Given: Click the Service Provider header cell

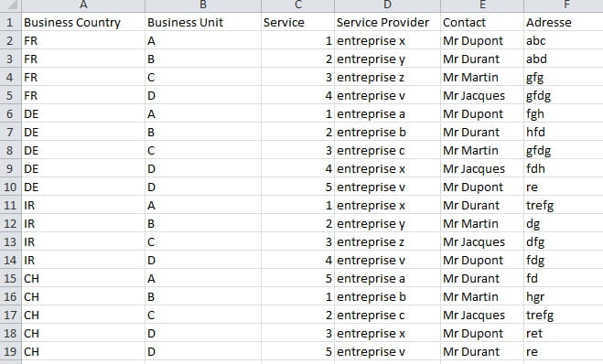Looking at the screenshot, I should (387, 22).
